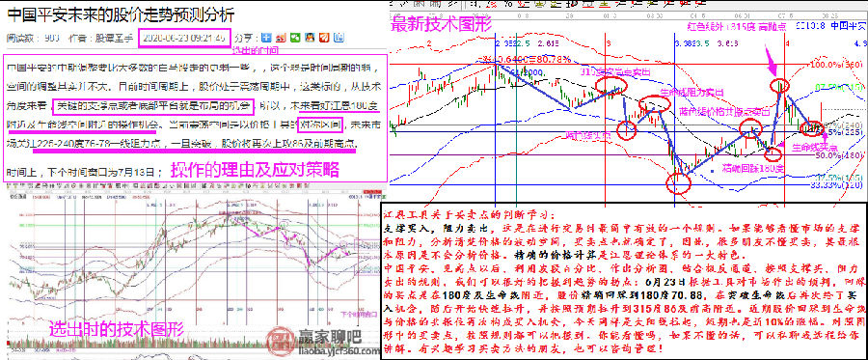868x360 pixels.
Task: Click the red circle by 生命线买点 label
Action: coord(811,128)
